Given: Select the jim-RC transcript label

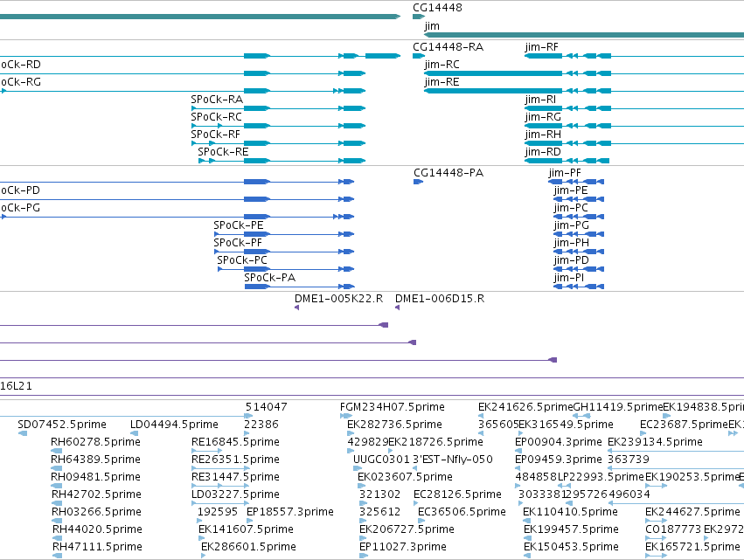Looking at the screenshot, I should tap(442, 65).
